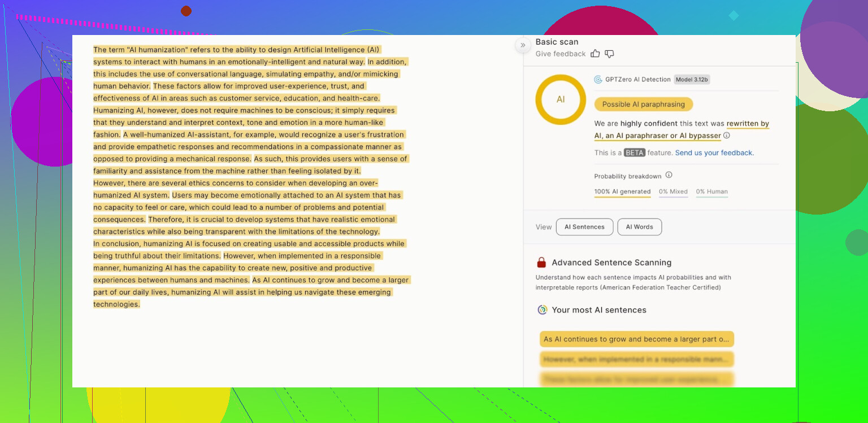Viewport: 868px width, 423px height.
Task: Select the 100% AI generated tab
Action: click(x=622, y=191)
